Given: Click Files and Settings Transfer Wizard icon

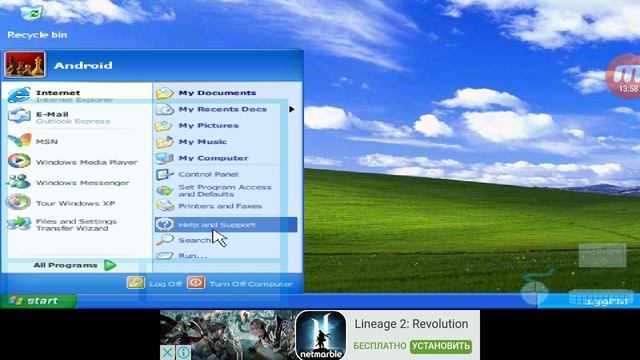Looking at the screenshot, I should click(x=19, y=224).
